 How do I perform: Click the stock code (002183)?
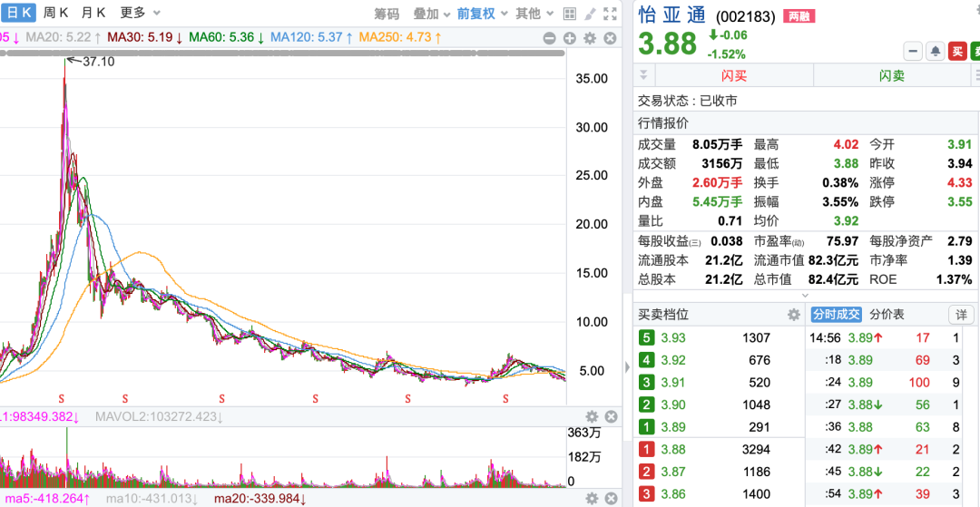[745, 17]
